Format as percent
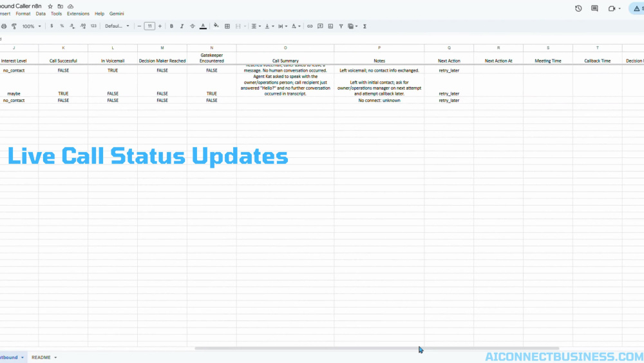This screenshot has height=363, width=644. (62, 26)
